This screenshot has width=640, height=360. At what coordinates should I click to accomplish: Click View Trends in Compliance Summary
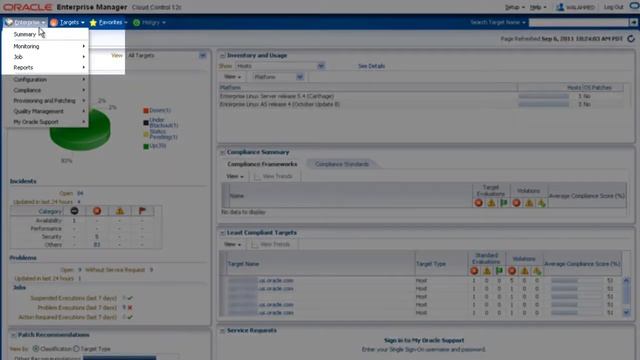click(x=273, y=176)
